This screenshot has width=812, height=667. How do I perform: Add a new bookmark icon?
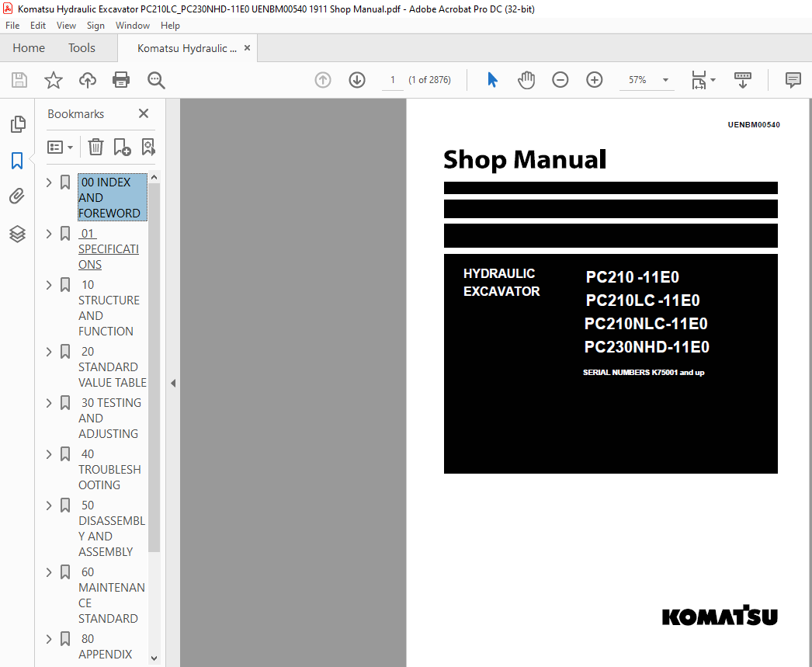[122, 147]
